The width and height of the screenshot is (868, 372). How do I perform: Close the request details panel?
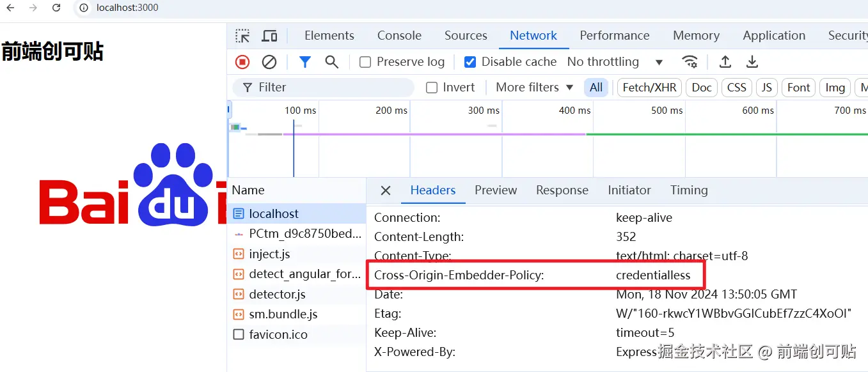pos(385,190)
